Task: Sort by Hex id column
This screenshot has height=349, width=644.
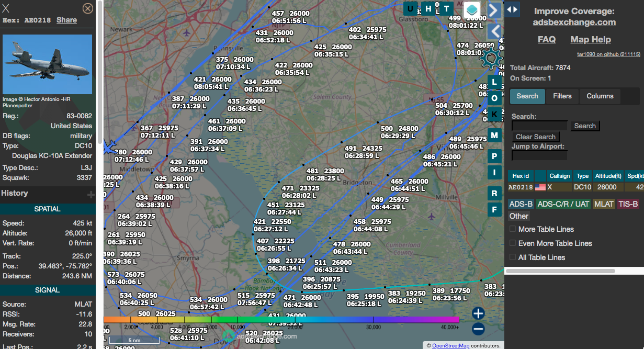Action: [x=521, y=176]
